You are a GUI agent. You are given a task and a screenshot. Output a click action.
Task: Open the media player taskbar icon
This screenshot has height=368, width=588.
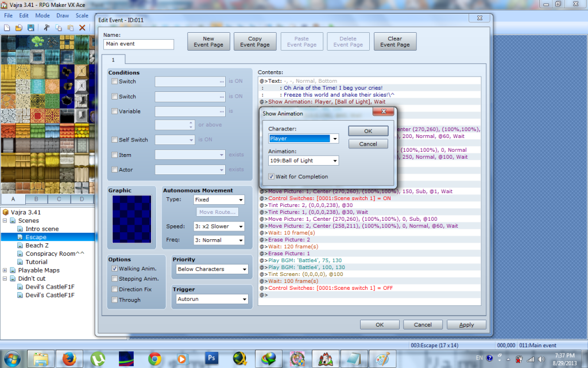182,359
